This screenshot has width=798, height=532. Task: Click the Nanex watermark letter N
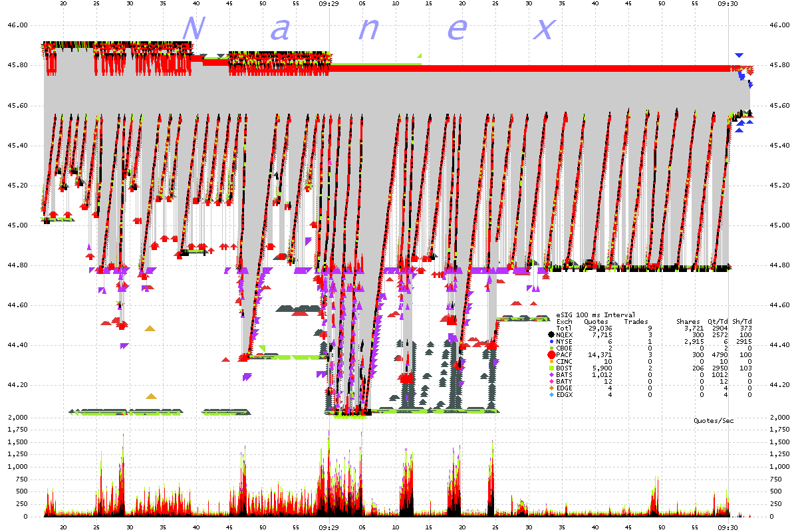coord(193,29)
